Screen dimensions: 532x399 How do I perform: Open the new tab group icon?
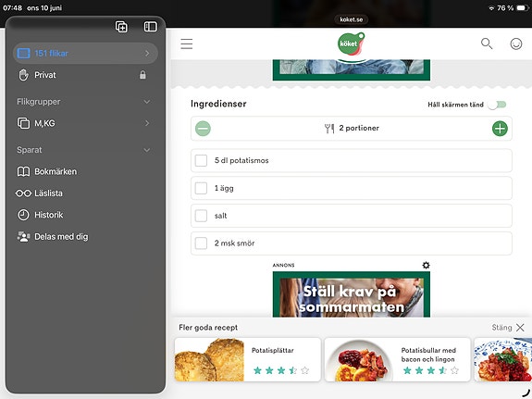point(121,27)
